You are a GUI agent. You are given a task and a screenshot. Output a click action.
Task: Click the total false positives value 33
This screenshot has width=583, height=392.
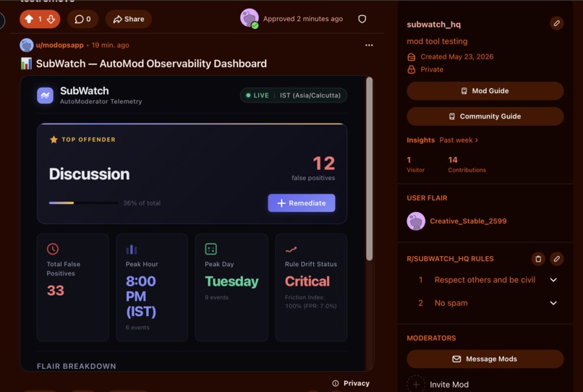56,291
